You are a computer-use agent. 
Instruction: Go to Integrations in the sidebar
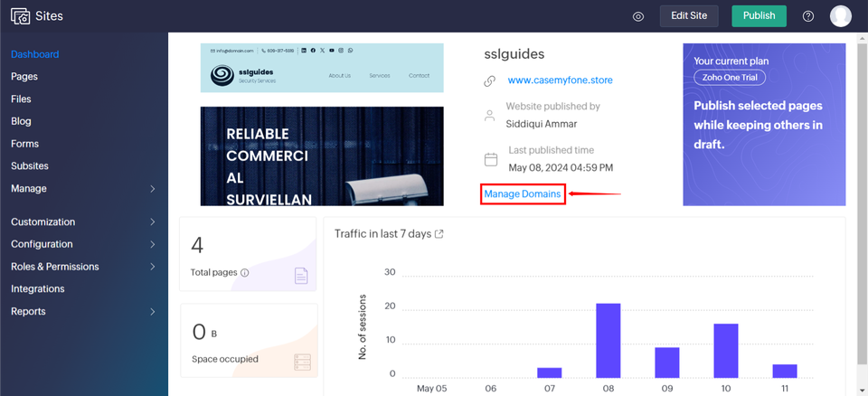[x=38, y=289]
